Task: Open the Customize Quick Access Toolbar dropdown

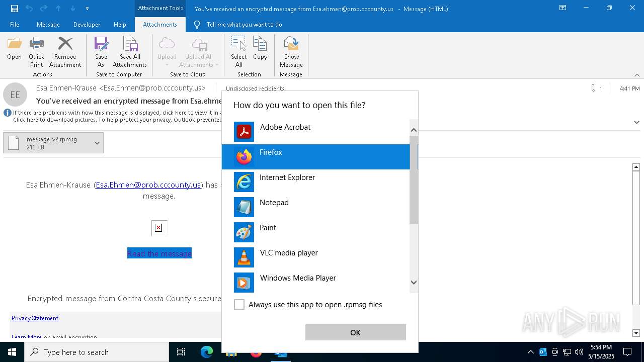Action: 87,9
